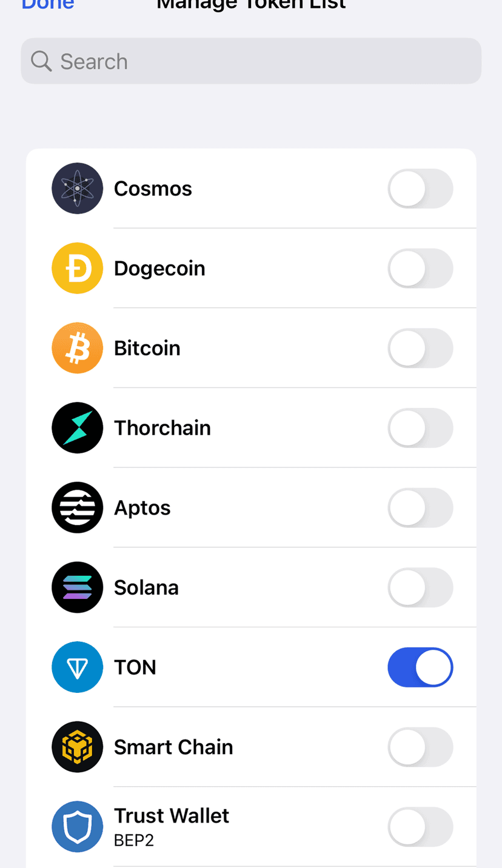Tap the Smart Chain cube icon
The image size is (502, 868).
[77, 747]
